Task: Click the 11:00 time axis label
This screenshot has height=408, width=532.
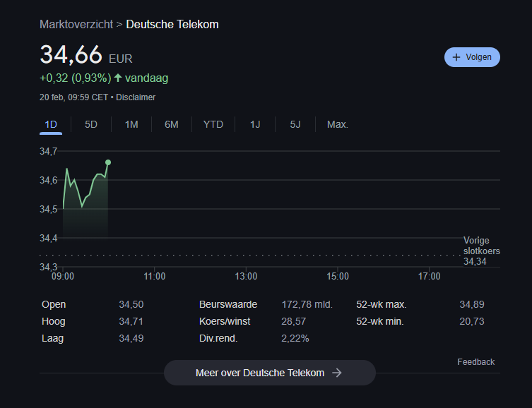Action: coord(155,277)
